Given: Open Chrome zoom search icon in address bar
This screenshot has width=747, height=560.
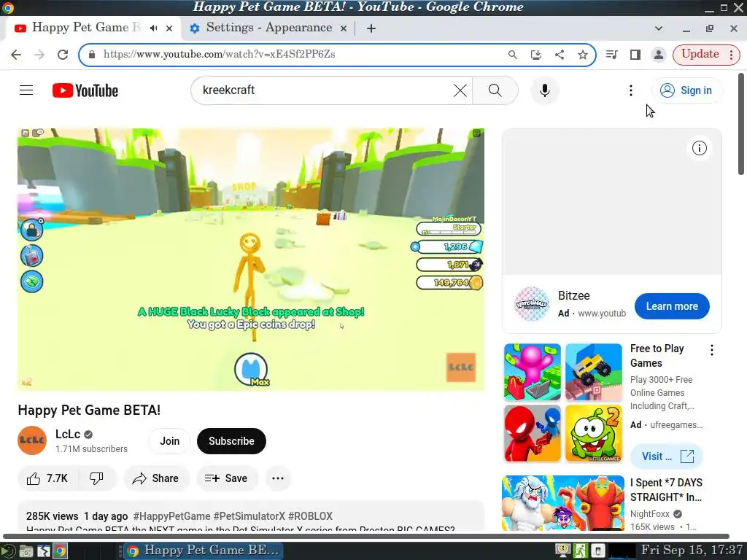Looking at the screenshot, I should 513,54.
